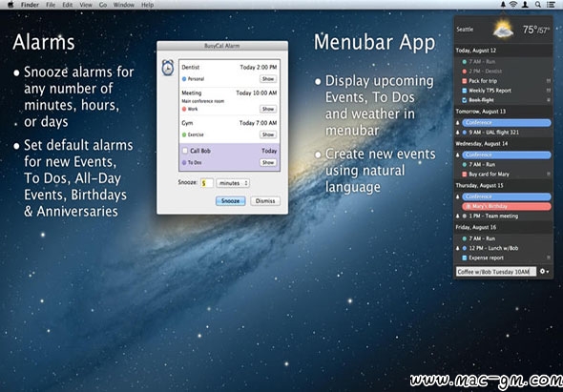Image resolution: width=563 pixels, height=392 pixels.
Task: Open the snooze minutes unit dropdown
Action: (x=233, y=183)
